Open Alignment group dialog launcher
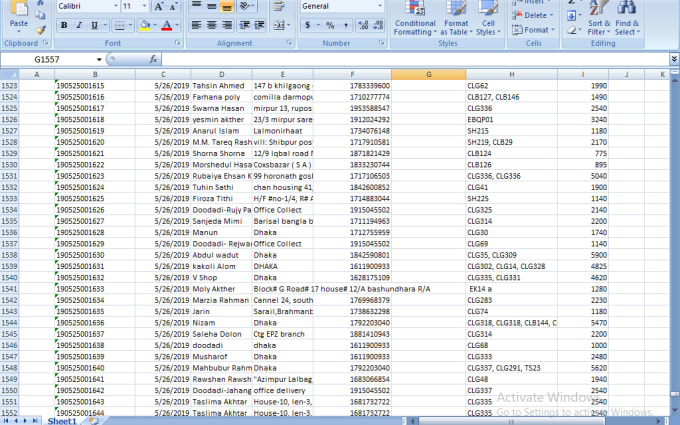 [x=289, y=43]
